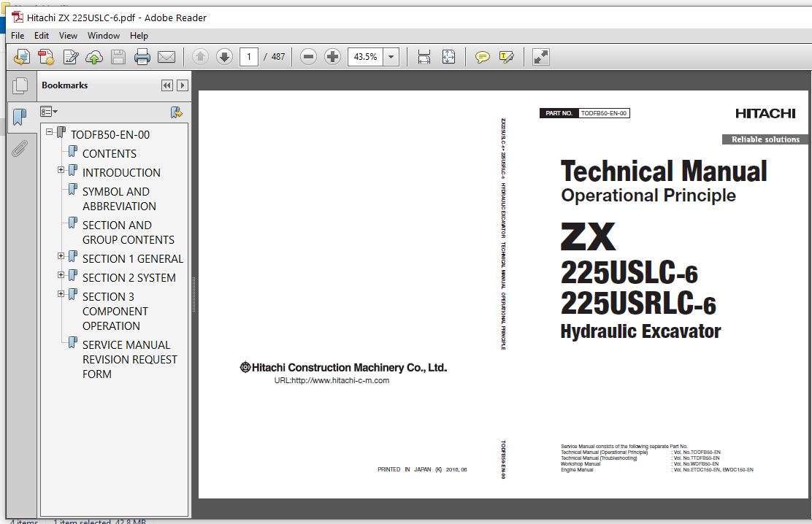Select the TODFB50-EN-00 root bookmark
The image size is (812, 524).
pyautogui.click(x=110, y=134)
